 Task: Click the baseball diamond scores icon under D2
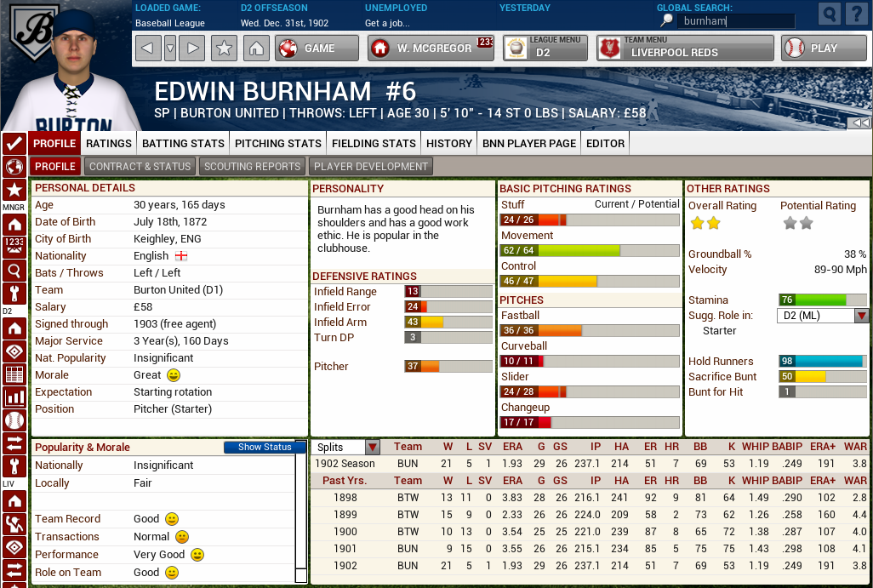13,349
